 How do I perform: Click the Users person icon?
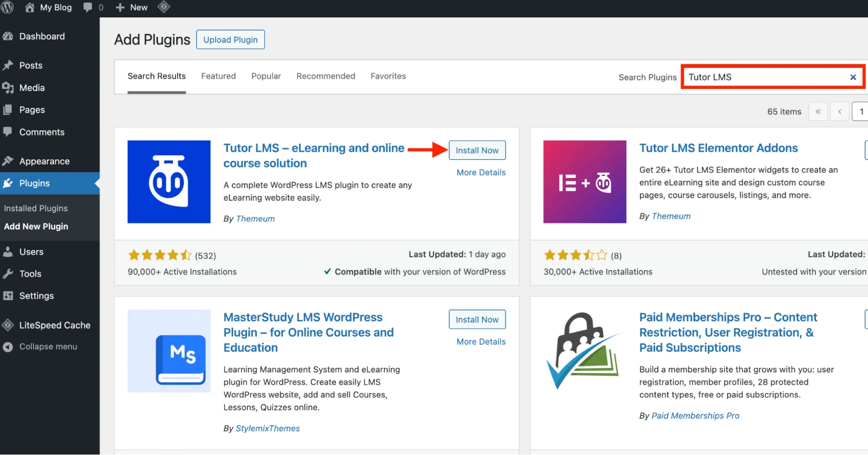click(8, 252)
